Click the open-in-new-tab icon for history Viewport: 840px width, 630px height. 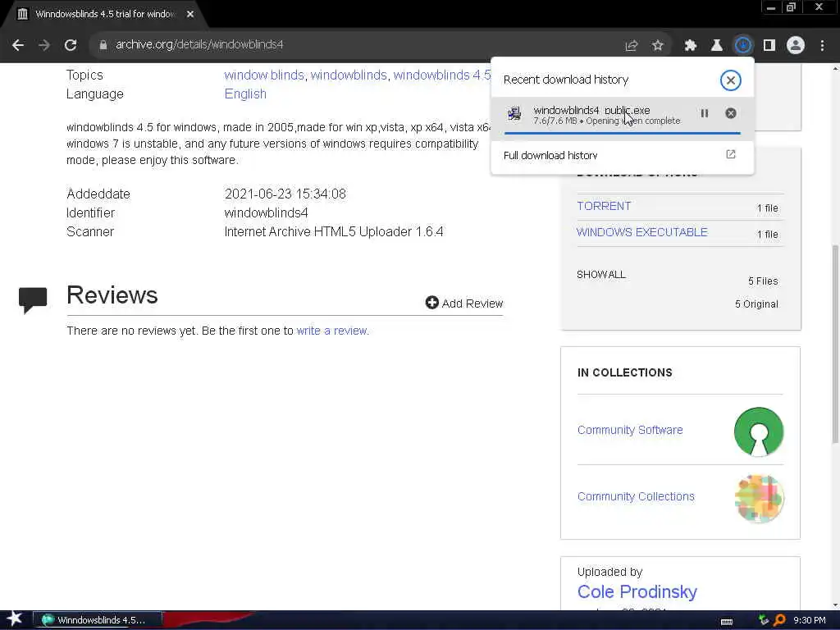pyautogui.click(x=731, y=154)
